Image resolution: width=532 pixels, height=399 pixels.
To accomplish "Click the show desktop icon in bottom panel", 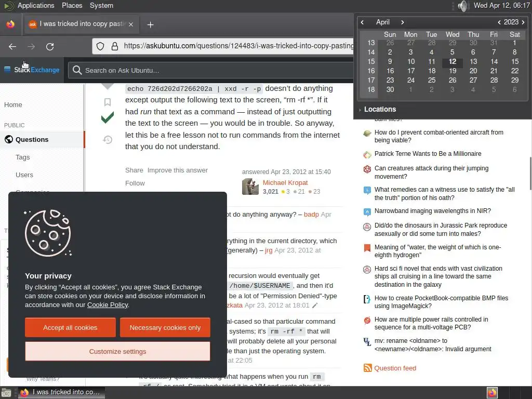I will [6, 393].
